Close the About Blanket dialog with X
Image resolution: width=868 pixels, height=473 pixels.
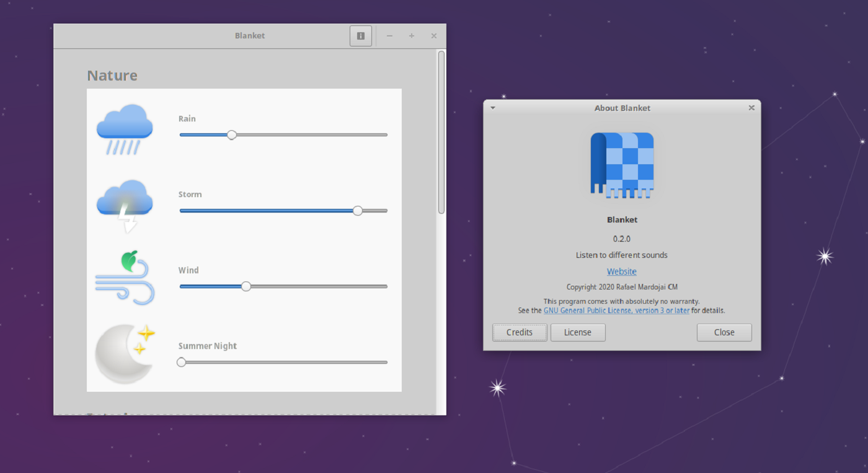751,108
